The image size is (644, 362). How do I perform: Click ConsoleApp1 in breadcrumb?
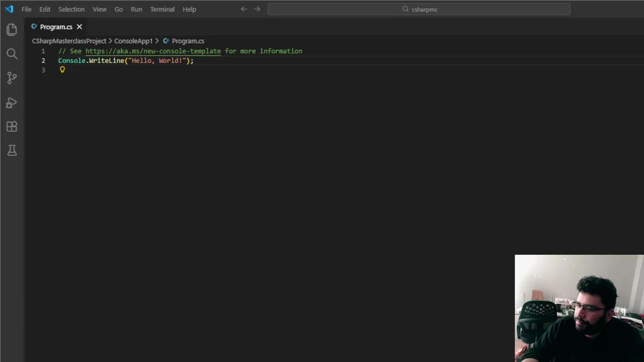pos(133,41)
